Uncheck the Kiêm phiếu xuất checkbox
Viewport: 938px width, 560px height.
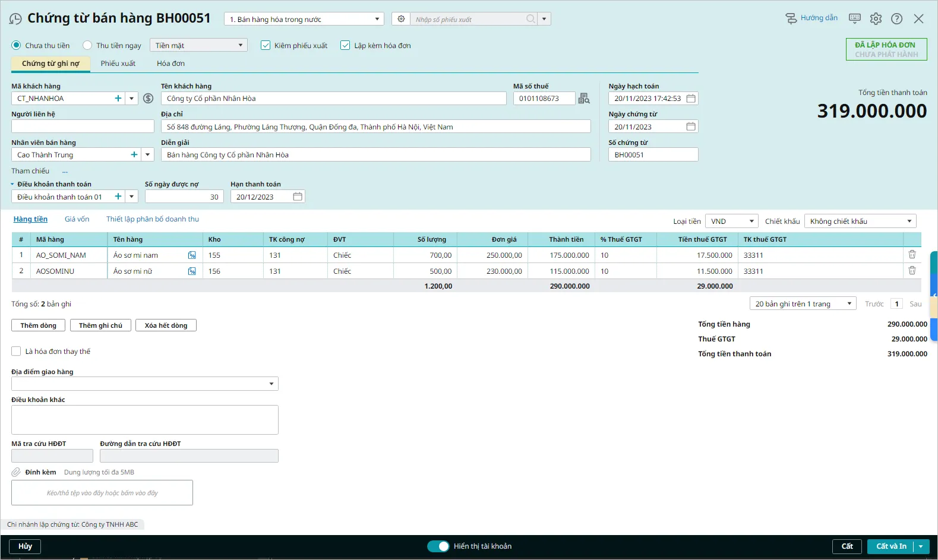click(266, 46)
